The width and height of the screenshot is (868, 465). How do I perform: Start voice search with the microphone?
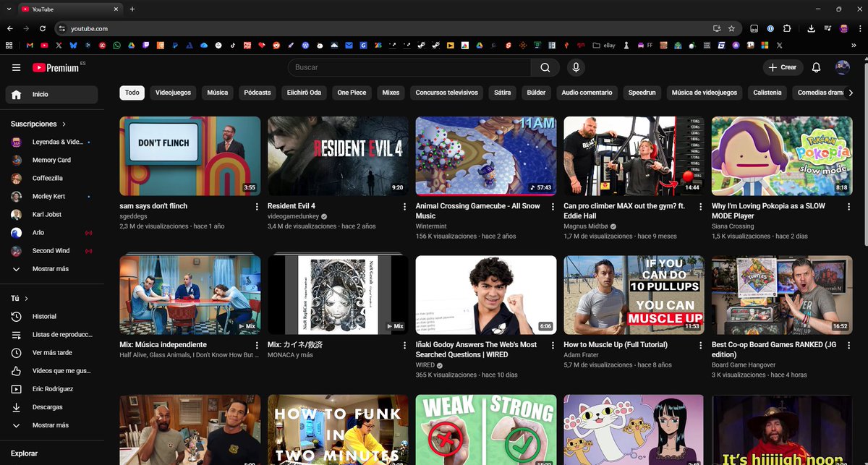click(x=576, y=67)
